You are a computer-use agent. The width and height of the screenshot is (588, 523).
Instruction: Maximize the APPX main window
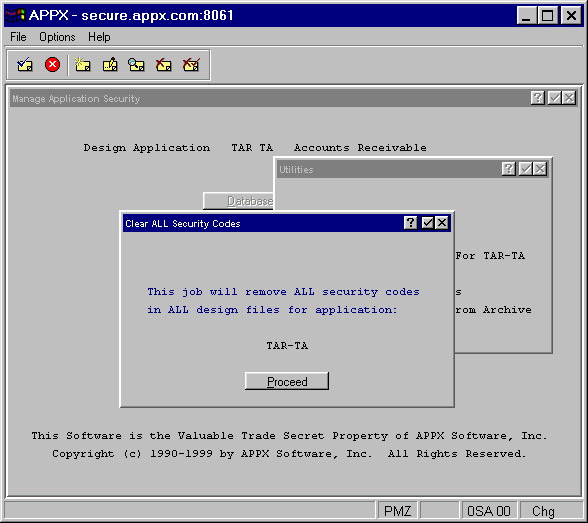tap(547, 15)
